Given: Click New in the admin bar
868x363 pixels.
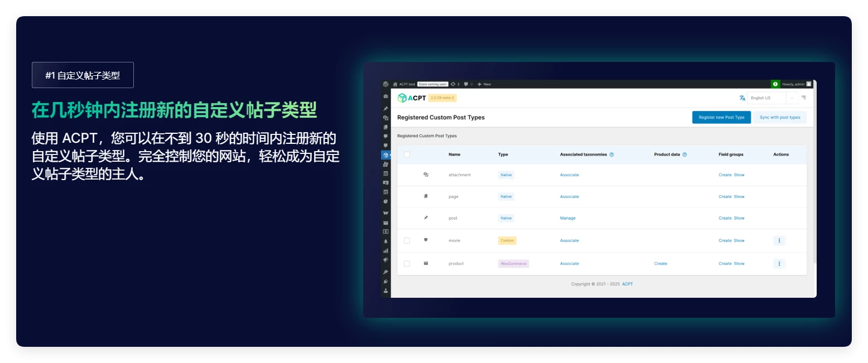Looking at the screenshot, I should (484, 84).
